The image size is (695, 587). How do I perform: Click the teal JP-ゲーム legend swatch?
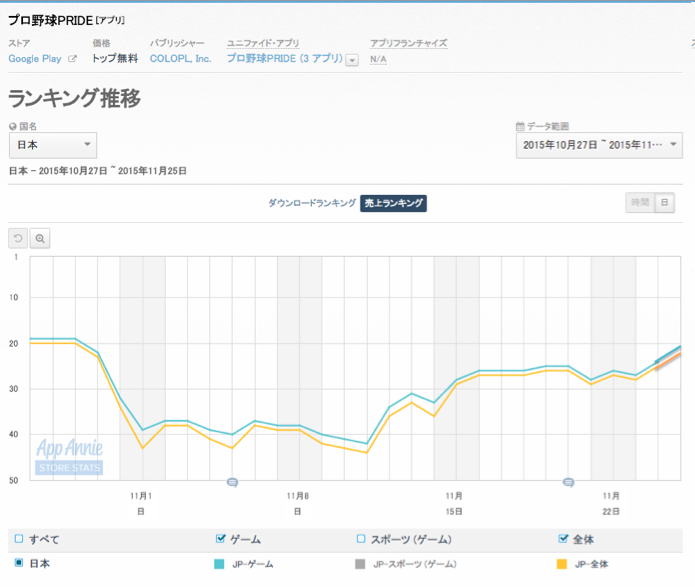coord(219,564)
